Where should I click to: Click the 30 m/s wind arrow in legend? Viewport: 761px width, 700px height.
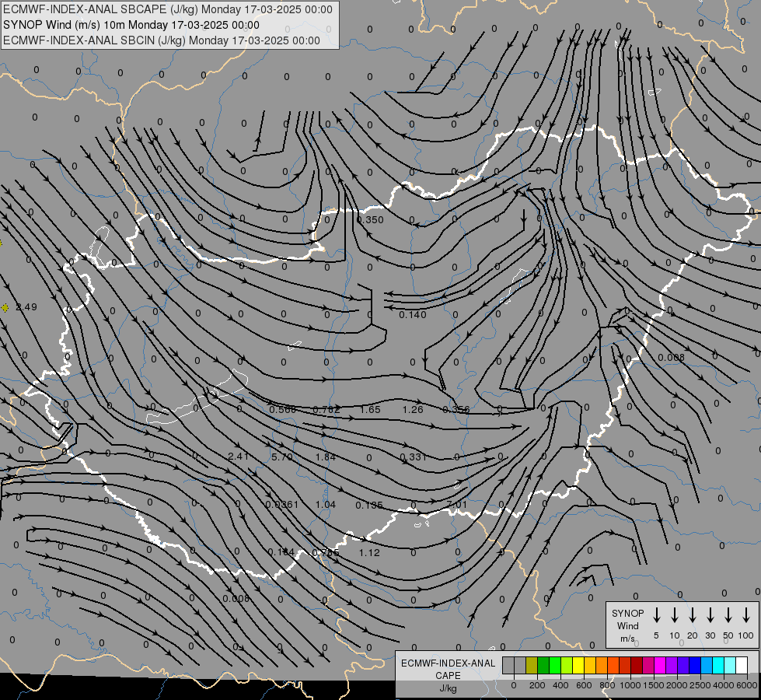point(710,615)
